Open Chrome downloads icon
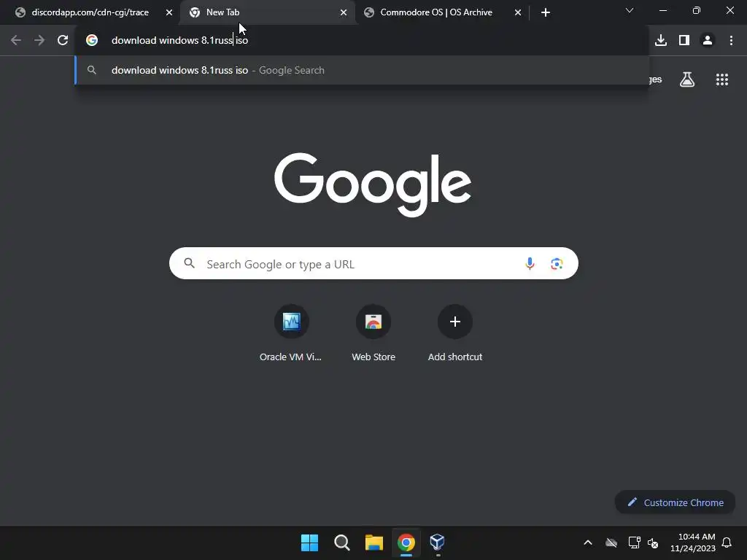The width and height of the screenshot is (747, 560). pos(661,41)
